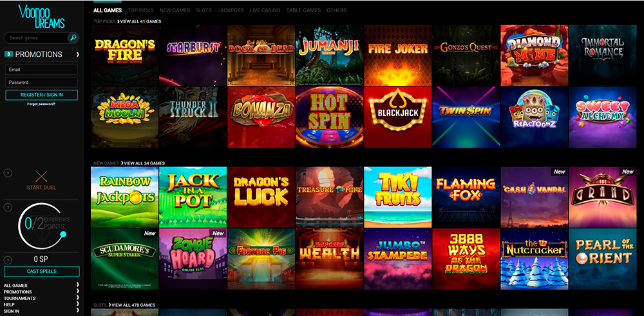Click the search magnifier icon
This screenshot has height=316, width=644.
click(73, 38)
